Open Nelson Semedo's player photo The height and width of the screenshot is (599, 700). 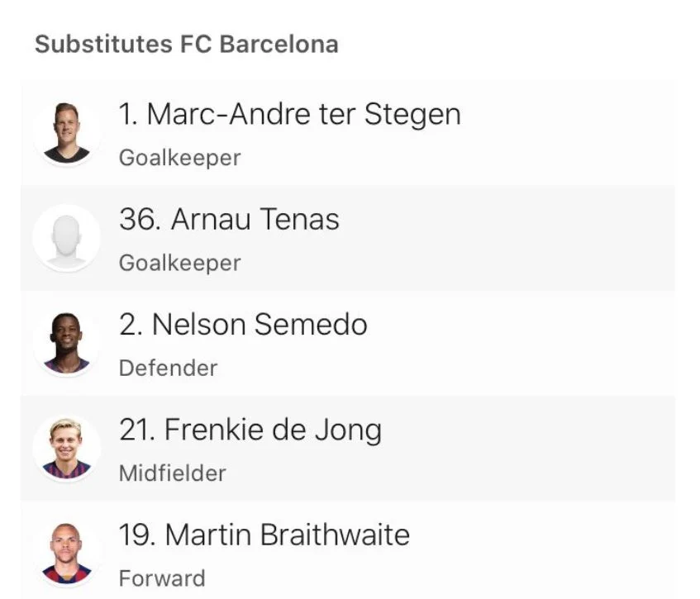(66, 343)
